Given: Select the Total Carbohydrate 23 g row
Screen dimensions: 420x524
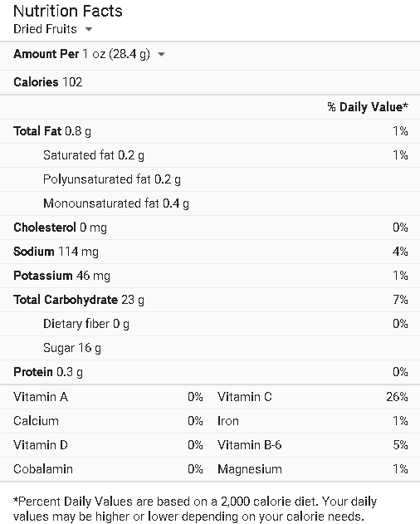Looking at the screenshot, I should (x=210, y=300).
